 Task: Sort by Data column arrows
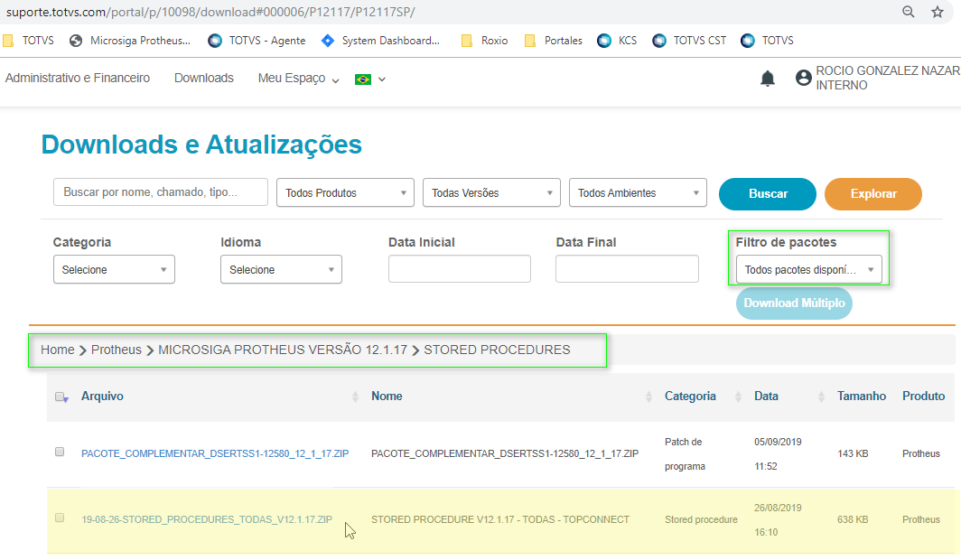click(821, 397)
